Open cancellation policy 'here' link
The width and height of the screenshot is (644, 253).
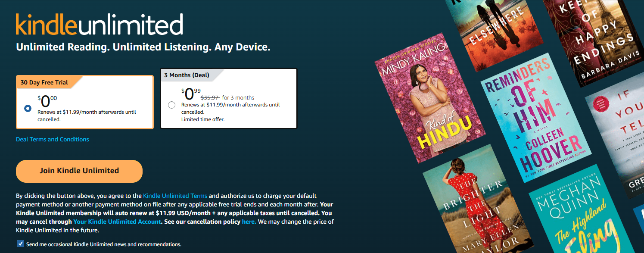point(249,222)
